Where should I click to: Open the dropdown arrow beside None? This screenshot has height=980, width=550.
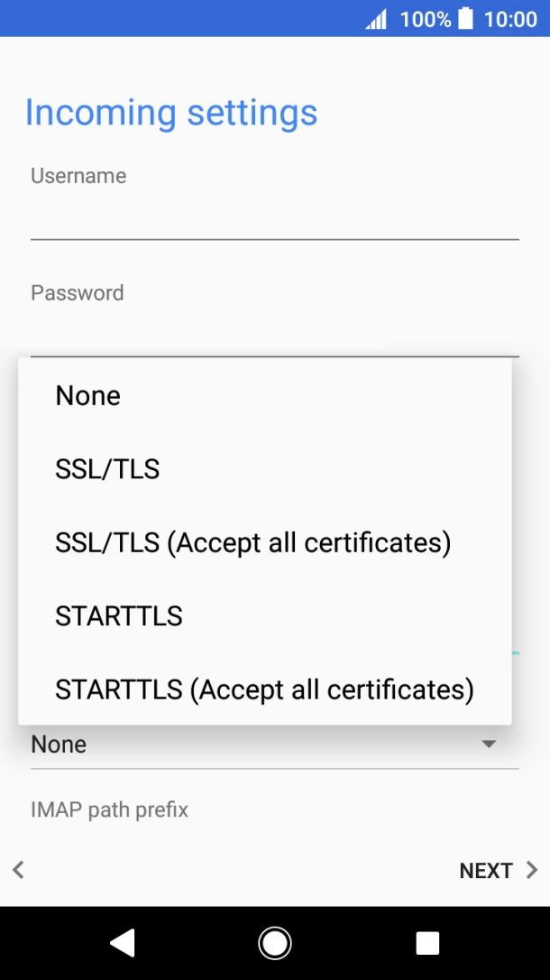tap(489, 744)
